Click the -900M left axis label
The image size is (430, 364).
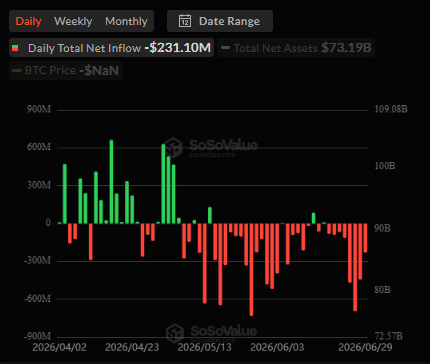point(38,336)
